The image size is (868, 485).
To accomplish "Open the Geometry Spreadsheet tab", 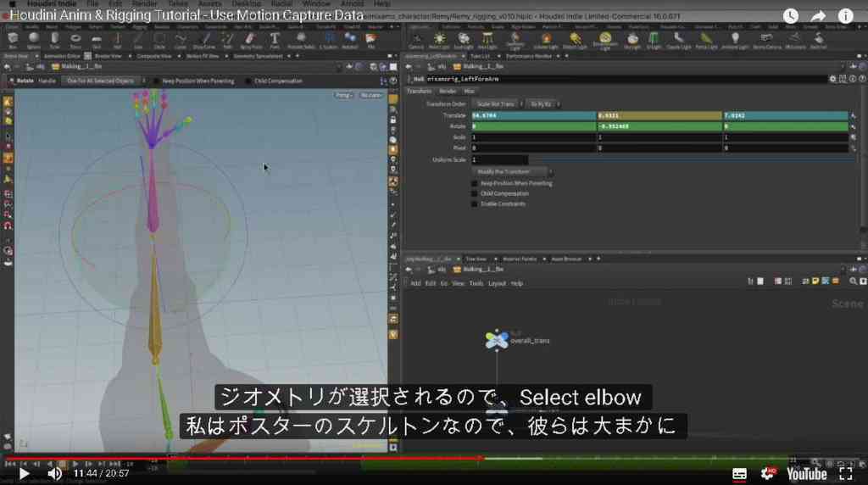I will (258, 56).
